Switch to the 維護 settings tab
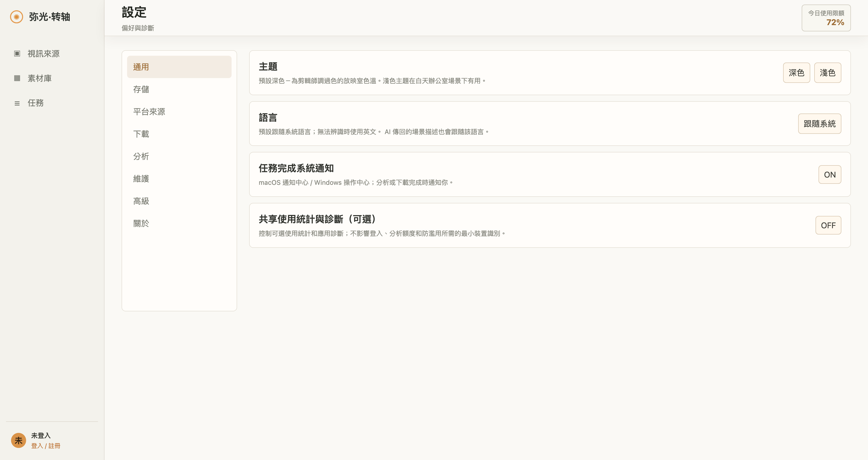868x460 pixels. click(179, 179)
